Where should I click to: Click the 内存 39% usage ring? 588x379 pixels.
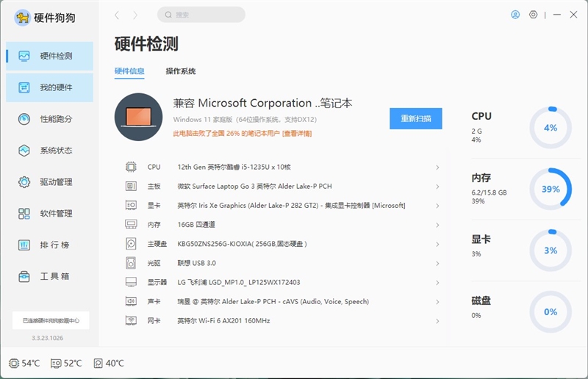click(x=551, y=189)
